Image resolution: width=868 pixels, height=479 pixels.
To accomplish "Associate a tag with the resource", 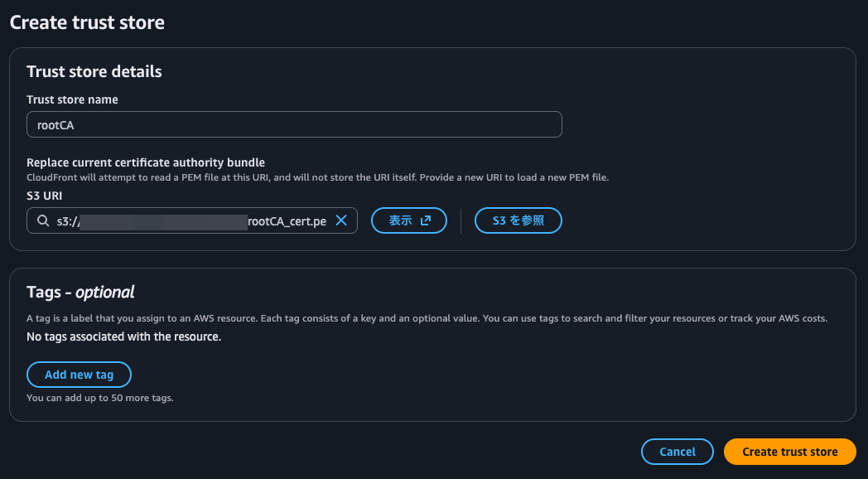I will pyautogui.click(x=79, y=375).
